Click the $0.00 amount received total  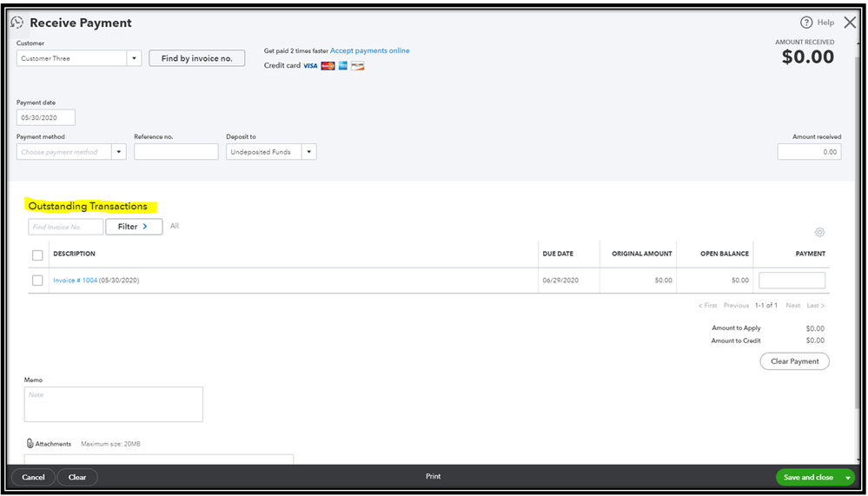808,57
